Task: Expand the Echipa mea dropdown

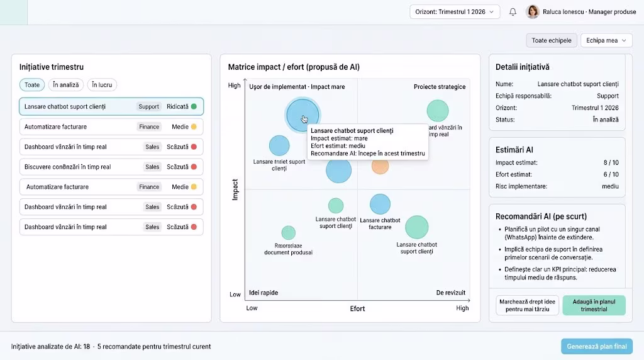Action: tap(606, 40)
